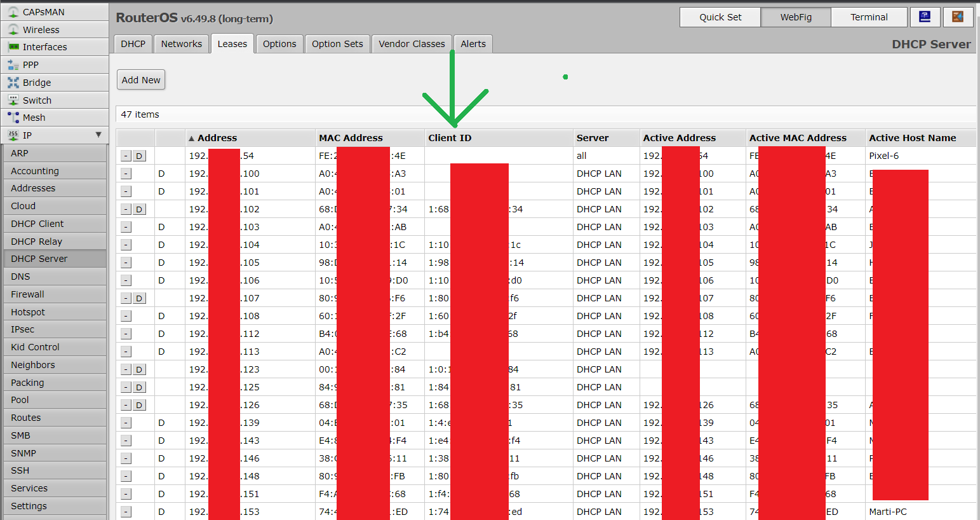Click the minus button for lease ending .103
The image size is (980, 520).
[x=126, y=227]
